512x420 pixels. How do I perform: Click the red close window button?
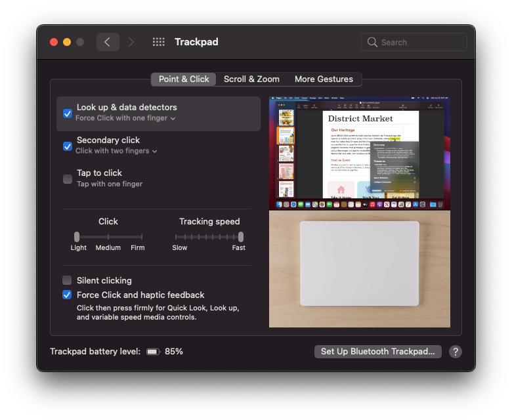pos(54,42)
